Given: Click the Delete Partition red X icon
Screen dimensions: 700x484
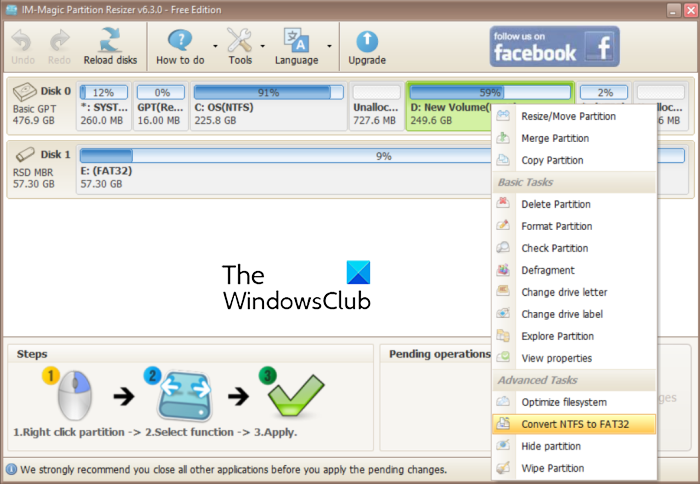Looking at the screenshot, I should (503, 203).
